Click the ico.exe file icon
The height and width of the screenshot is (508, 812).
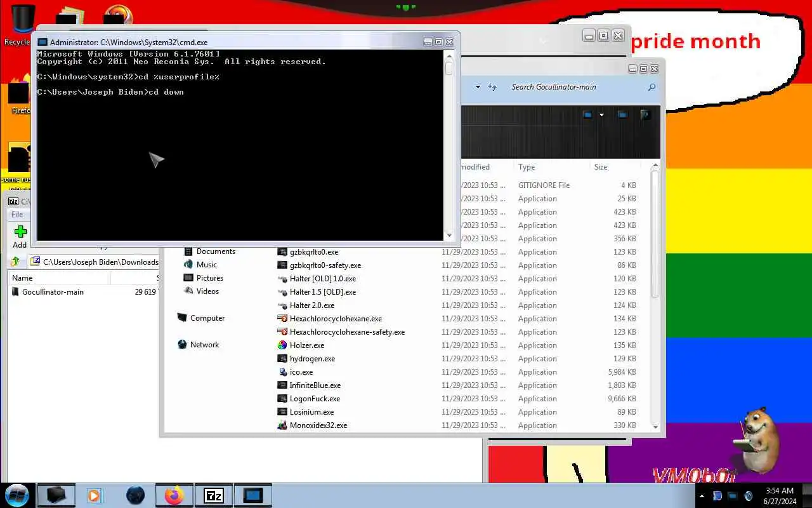282,372
